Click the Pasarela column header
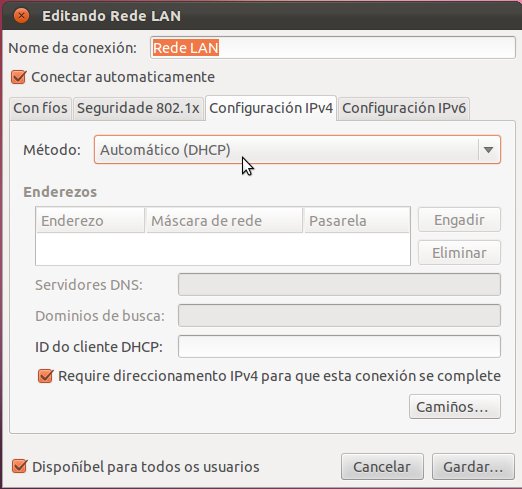Image resolution: width=522 pixels, height=489 pixels. point(357,221)
